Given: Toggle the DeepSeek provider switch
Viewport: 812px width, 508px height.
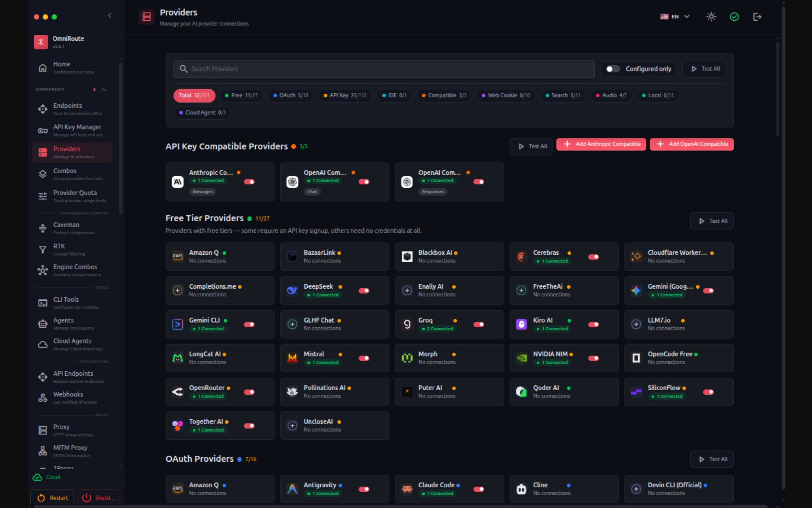Looking at the screenshot, I should (x=364, y=291).
